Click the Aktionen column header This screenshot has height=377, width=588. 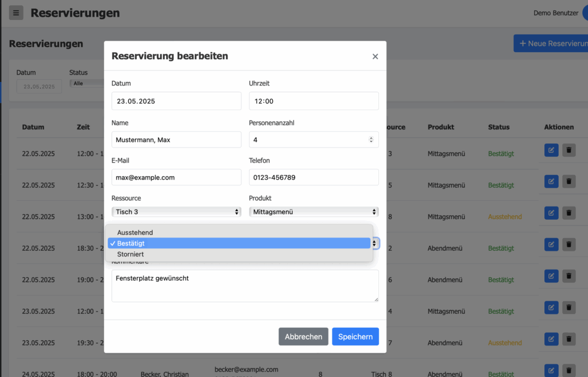(x=559, y=127)
